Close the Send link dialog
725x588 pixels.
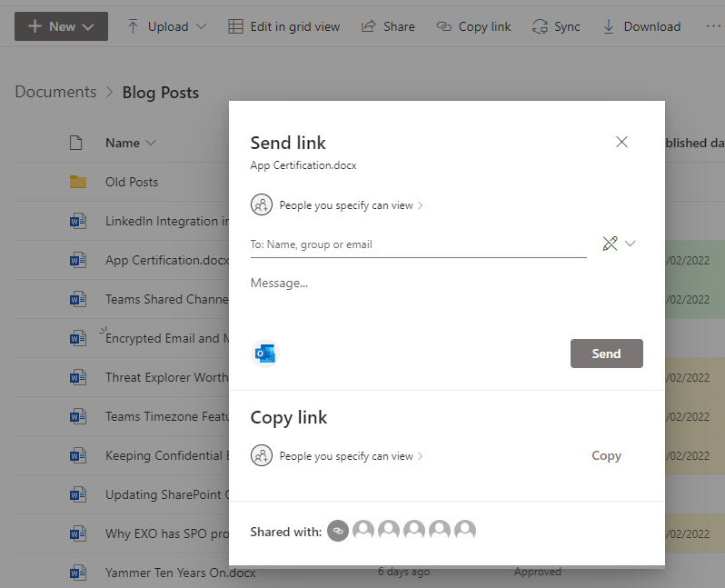click(621, 142)
